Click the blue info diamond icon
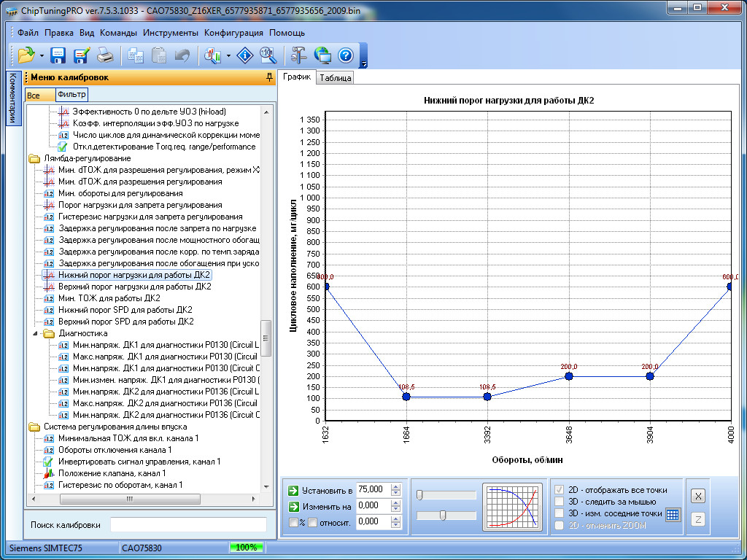747x560 pixels. pyautogui.click(x=246, y=55)
